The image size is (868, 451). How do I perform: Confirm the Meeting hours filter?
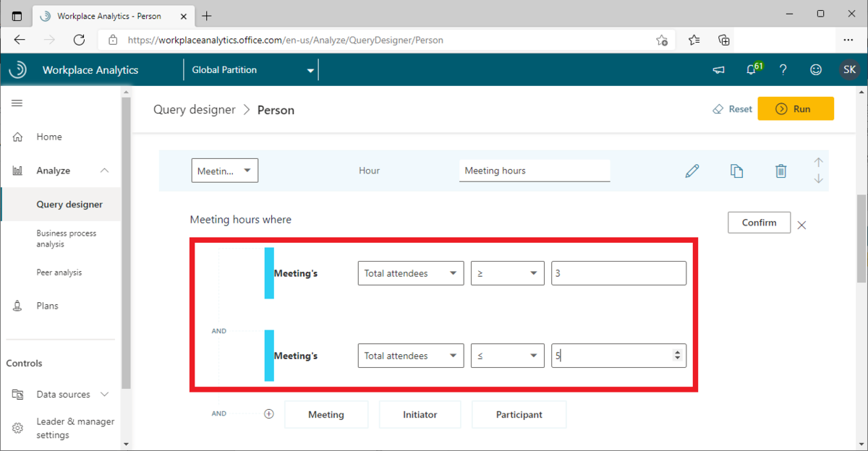[759, 223]
